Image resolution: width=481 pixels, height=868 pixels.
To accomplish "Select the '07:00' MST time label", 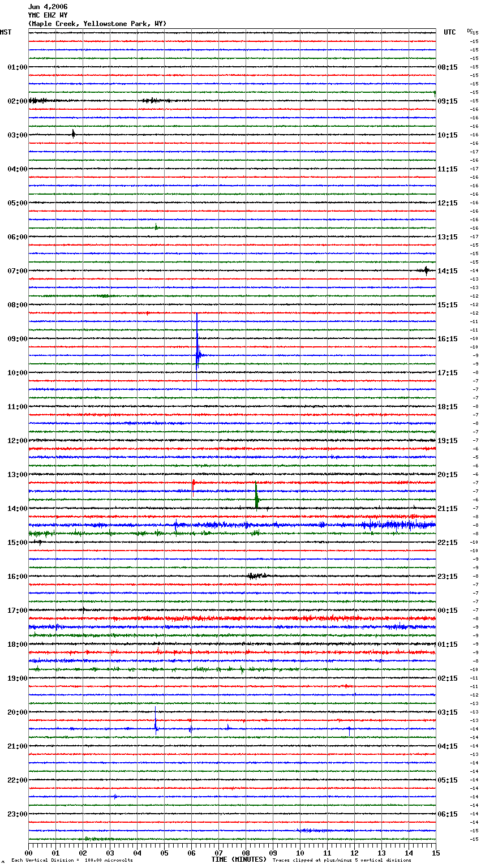I will click(x=18, y=271).
